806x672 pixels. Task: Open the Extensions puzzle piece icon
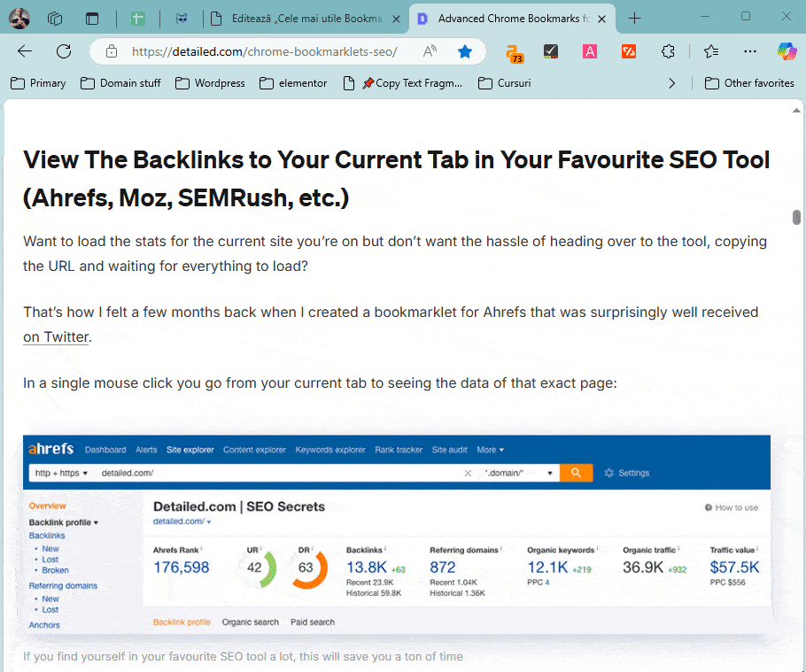(x=669, y=51)
